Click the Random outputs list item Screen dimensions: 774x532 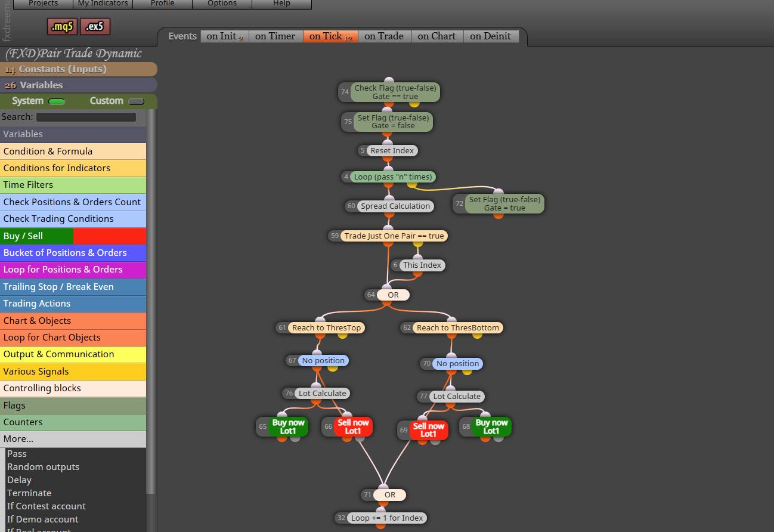[x=43, y=467]
